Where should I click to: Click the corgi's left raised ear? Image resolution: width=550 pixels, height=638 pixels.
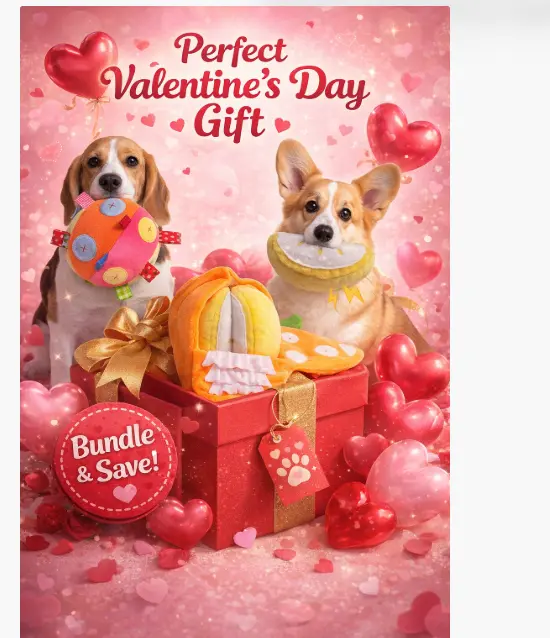pos(295,169)
